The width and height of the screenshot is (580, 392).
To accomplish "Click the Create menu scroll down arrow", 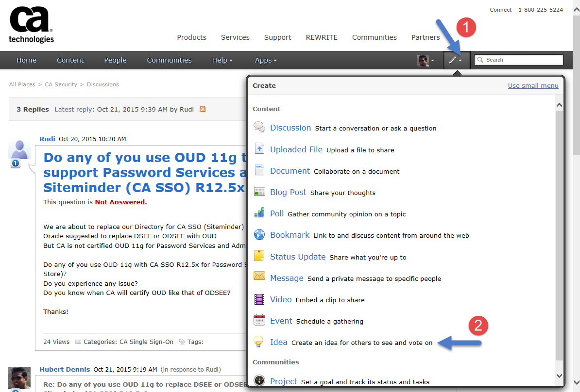I will [x=559, y=376].
